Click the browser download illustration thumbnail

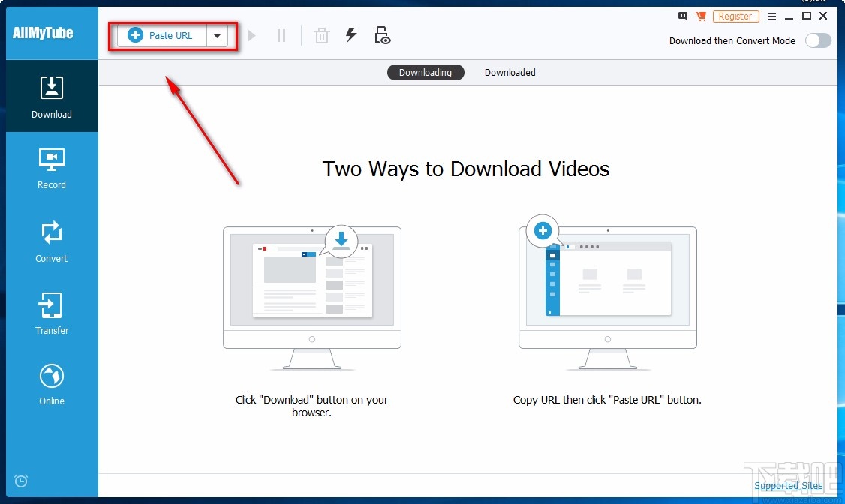(x=312, y=298)
